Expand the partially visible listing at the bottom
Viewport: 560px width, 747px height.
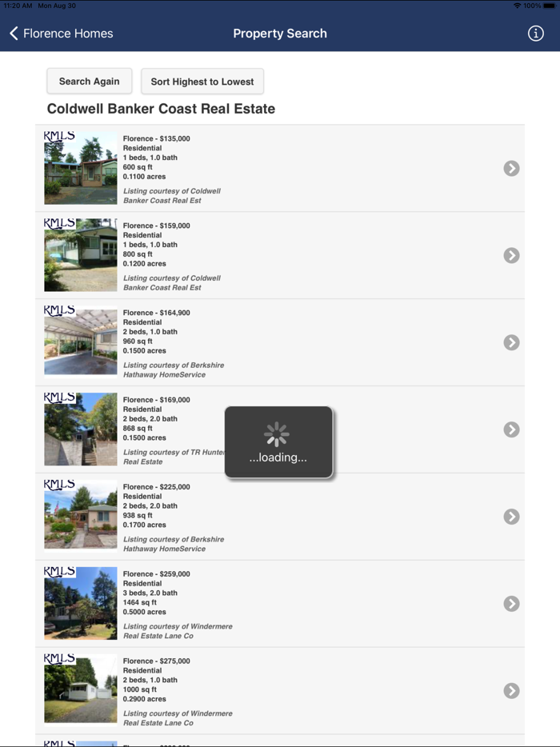click(x=280, y=744)
